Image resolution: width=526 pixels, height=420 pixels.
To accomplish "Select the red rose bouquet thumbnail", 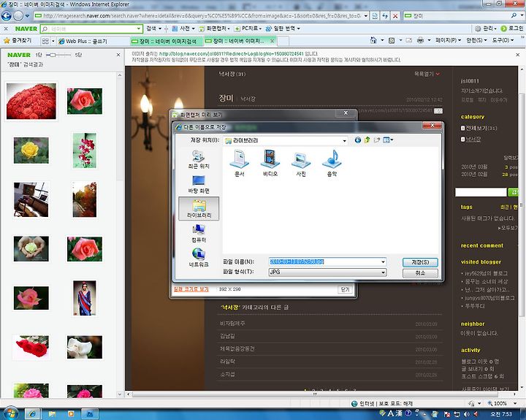I will [x=31, y=101].
